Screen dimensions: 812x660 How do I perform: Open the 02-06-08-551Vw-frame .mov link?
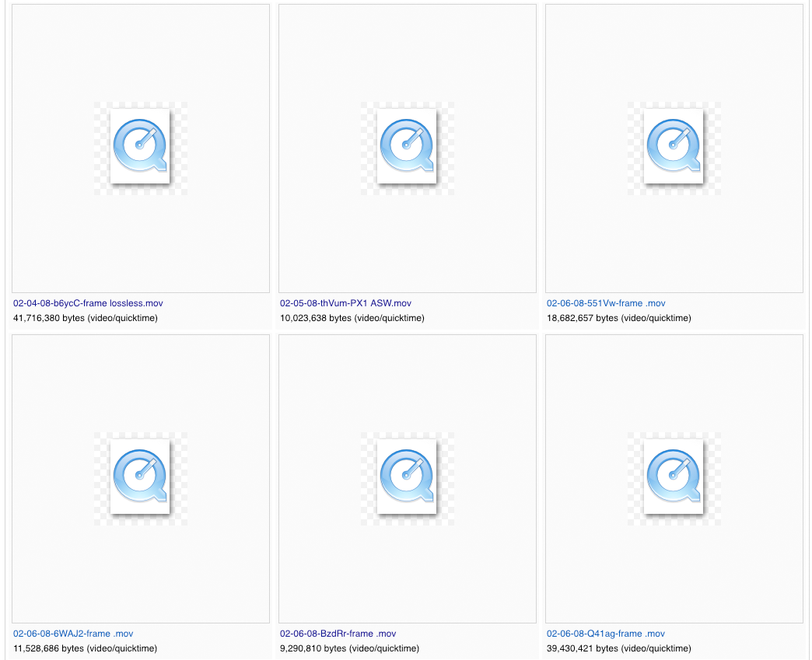coord(604,303)
